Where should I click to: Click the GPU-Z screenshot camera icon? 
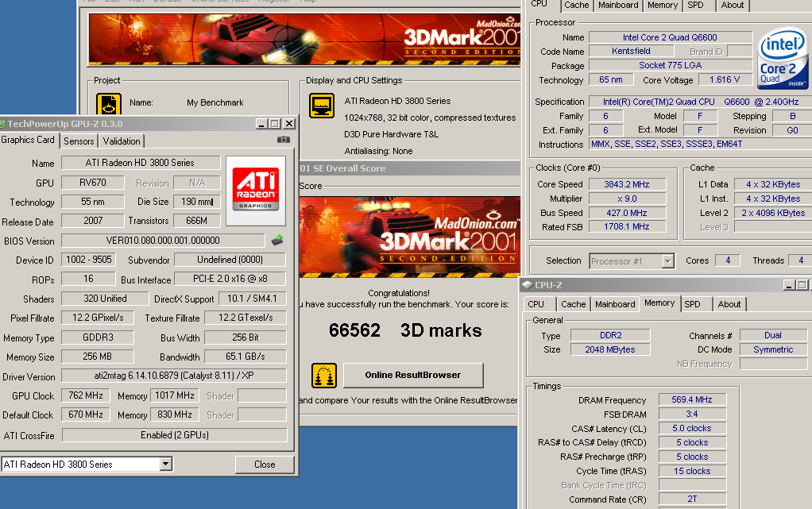(x=284, y=140)
